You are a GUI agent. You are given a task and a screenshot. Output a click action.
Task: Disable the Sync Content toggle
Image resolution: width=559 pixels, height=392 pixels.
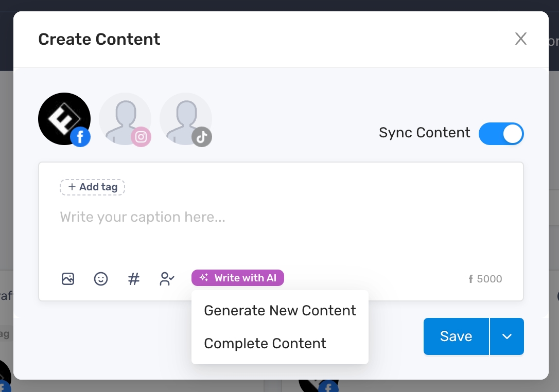(501, 134)
